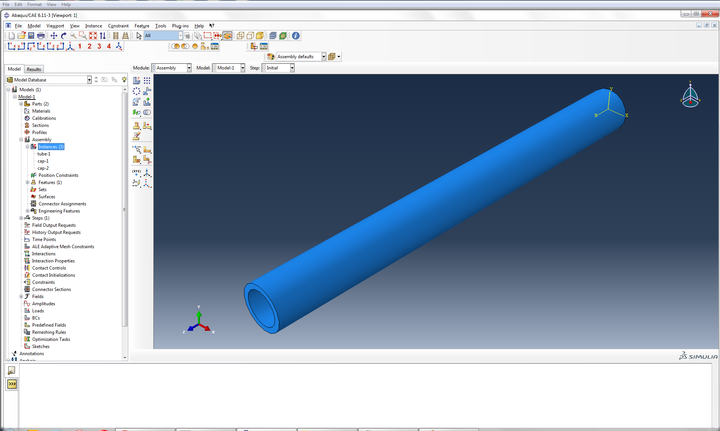Switch to the Results tab
The width and height of the screenshot is (720, 431).
tap(34, 69)
